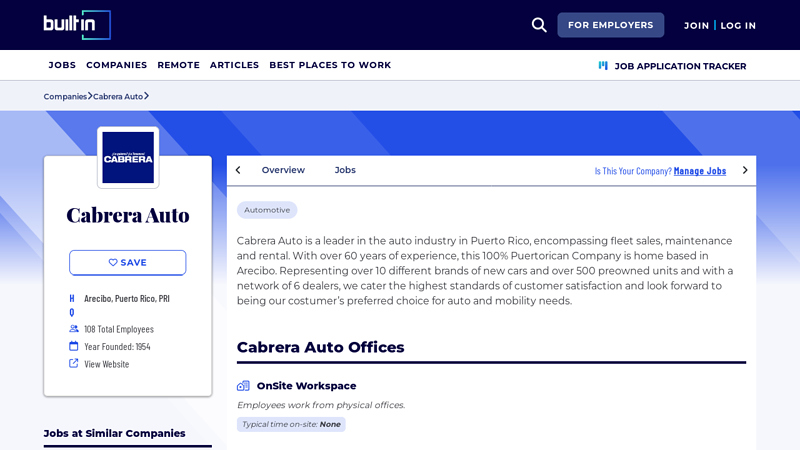The image size is (800, 450).
Task: Click the heart icon in SAVE
Action: point(113,262)
